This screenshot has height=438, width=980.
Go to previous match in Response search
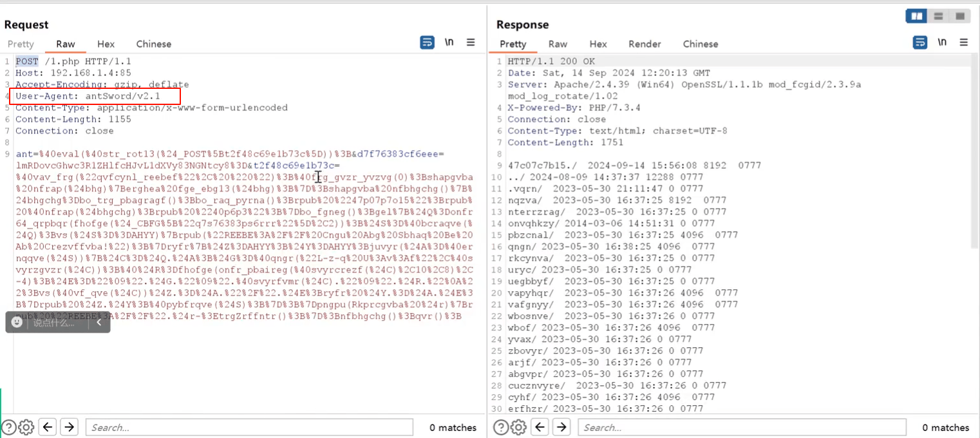coord(540,427)
